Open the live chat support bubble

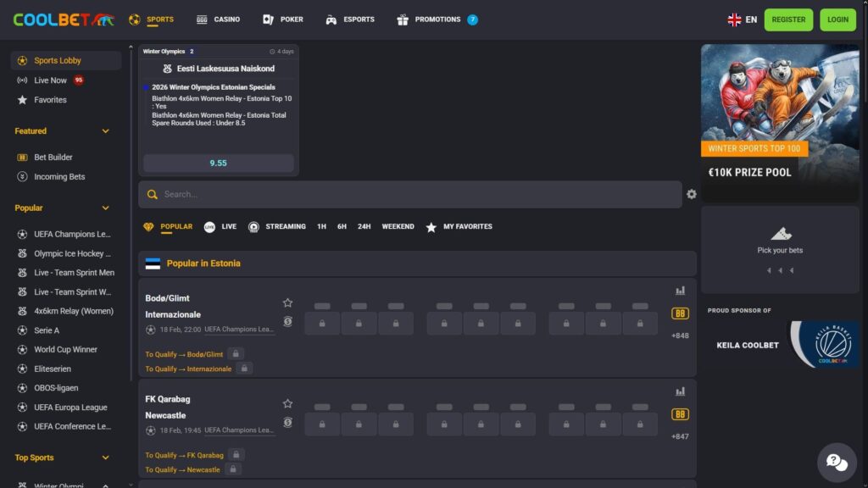pyautogui.click(x=836, y=462)
